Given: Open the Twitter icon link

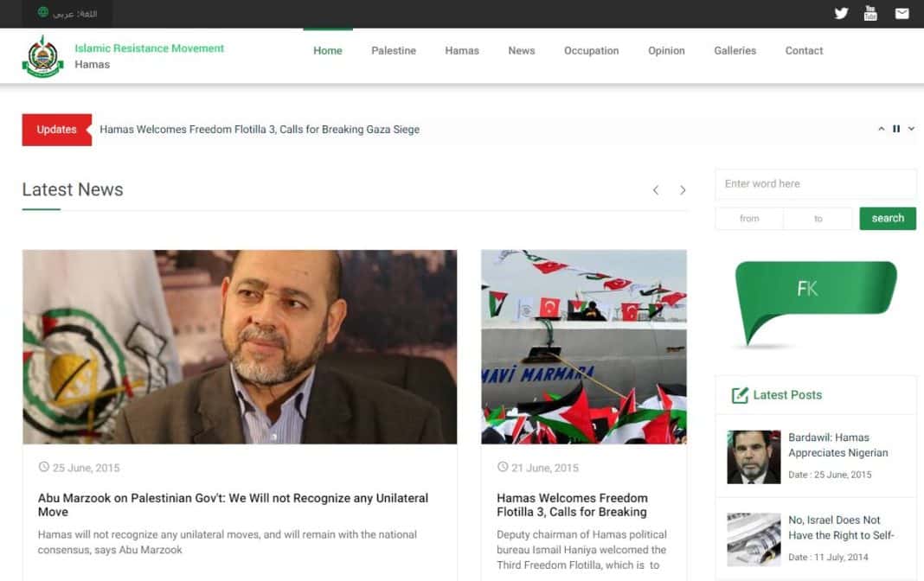Looking at the screenshot, I should 841,13.
